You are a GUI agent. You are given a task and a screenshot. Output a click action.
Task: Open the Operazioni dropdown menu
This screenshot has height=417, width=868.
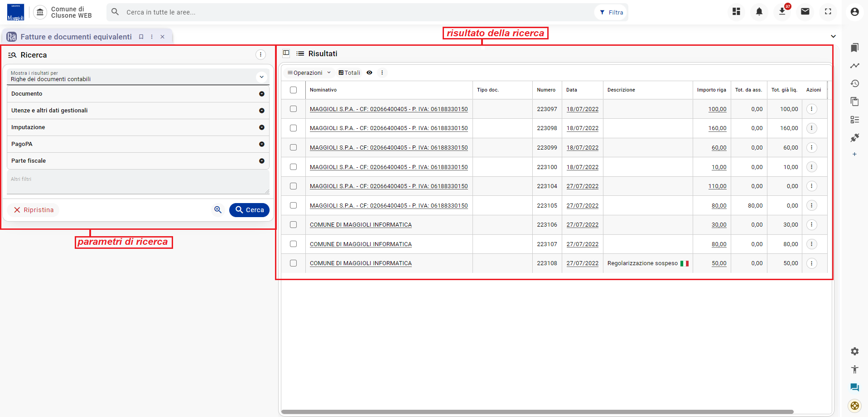(x=309, y=73)
